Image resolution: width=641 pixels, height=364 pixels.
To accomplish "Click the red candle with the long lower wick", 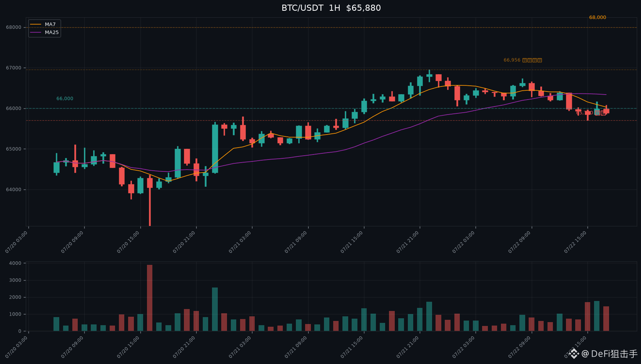I will tap(150, 183).
